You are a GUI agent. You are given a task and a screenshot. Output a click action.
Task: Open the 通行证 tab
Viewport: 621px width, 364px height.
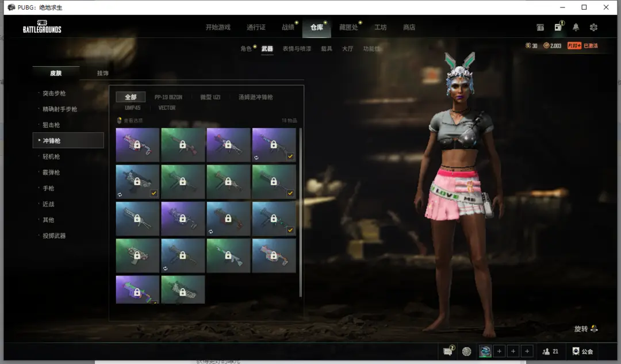tap(256, 28)
